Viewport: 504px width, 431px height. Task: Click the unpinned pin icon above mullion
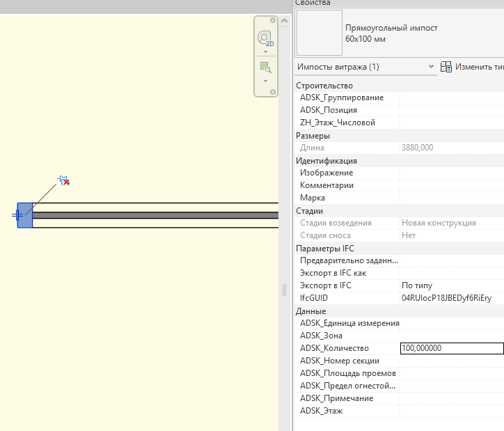pyautogui.click(x=63, y=180)
